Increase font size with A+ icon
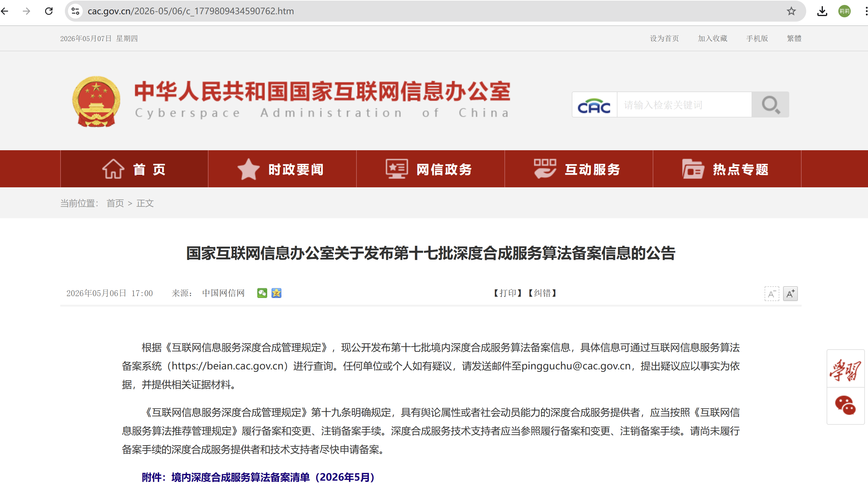The width and height of the screenshot is (868, 489). 790,294
